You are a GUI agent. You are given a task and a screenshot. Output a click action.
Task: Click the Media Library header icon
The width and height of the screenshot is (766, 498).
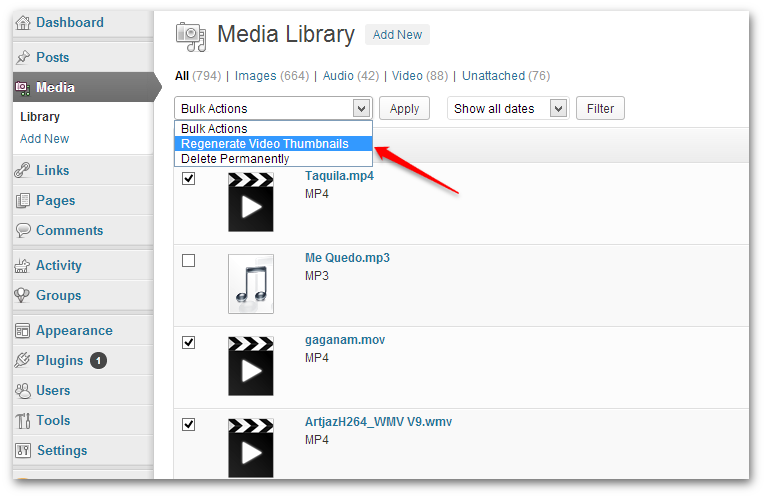(x=191, y=37)
